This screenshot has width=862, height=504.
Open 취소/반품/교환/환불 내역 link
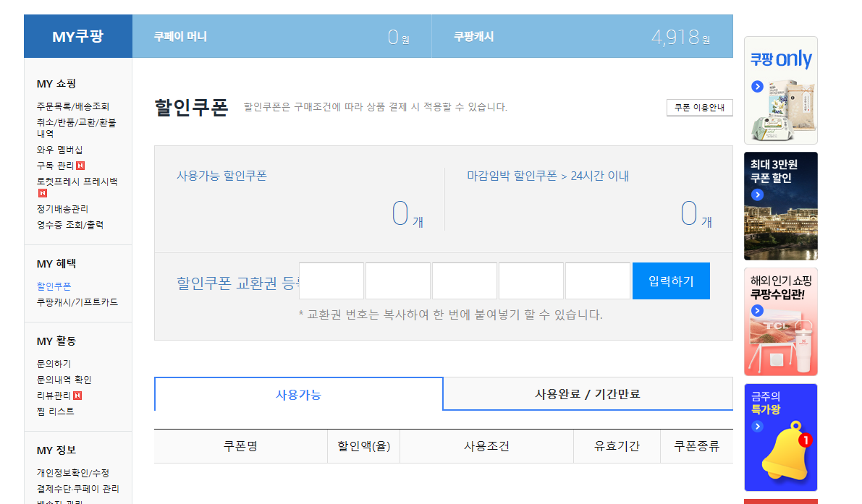click(x=77, y=128)
